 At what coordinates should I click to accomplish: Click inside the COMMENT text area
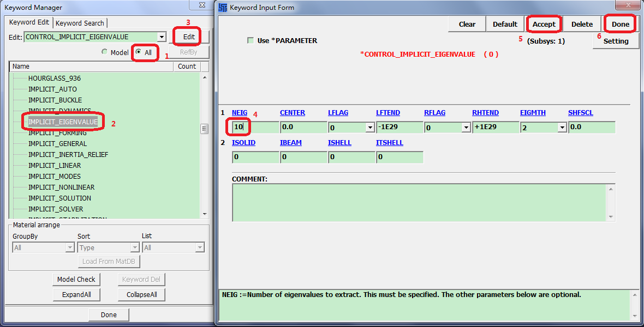point(420,203)
